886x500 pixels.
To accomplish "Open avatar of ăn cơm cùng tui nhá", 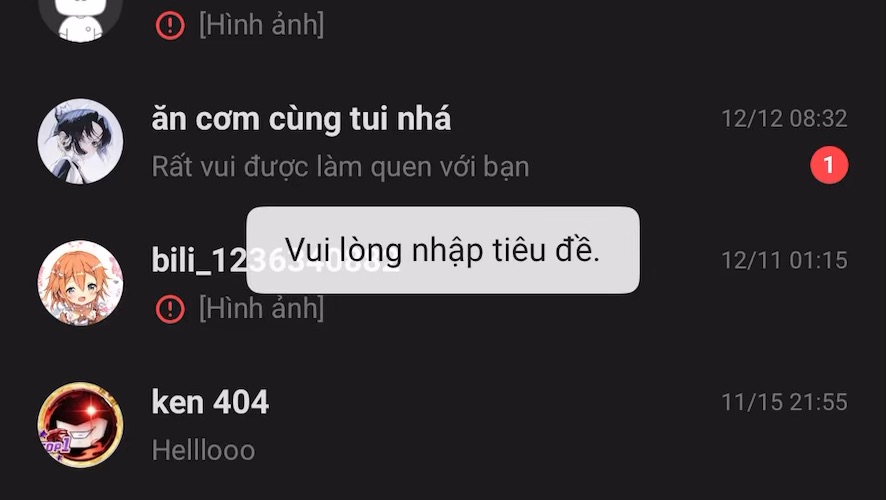I will (x=80, y=141).
